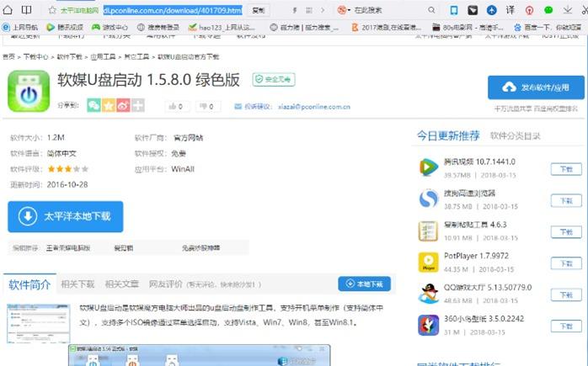Download 腾讯视频 10.7.1441.0

(x=566, y=169)
